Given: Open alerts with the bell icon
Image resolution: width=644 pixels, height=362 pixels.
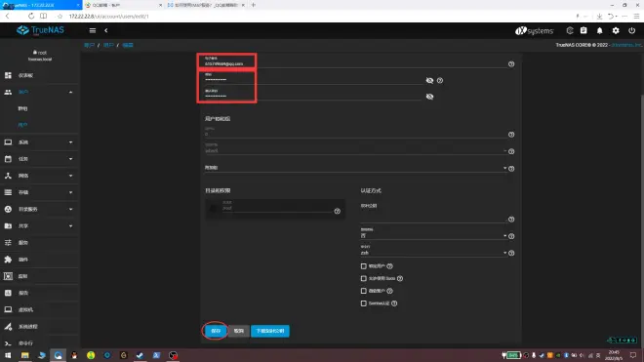Looking at the screenshot, I should pyautogui.click(x=600, y=30).
